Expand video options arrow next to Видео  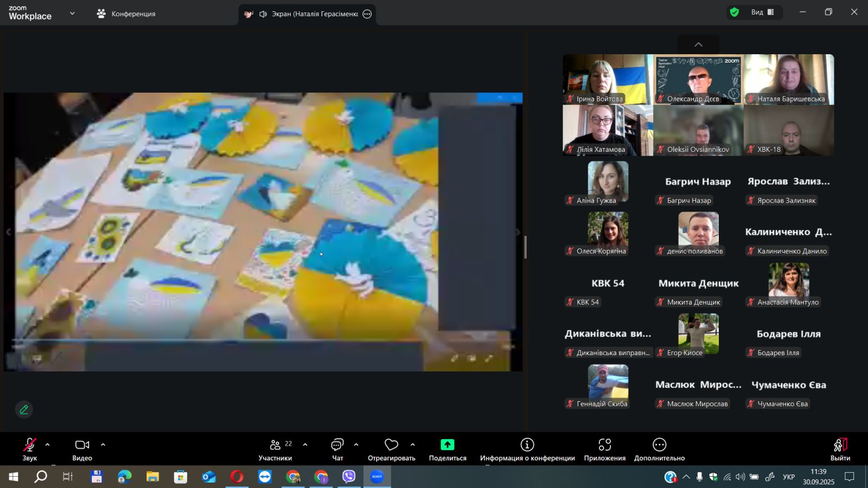[x=103, y=445]
